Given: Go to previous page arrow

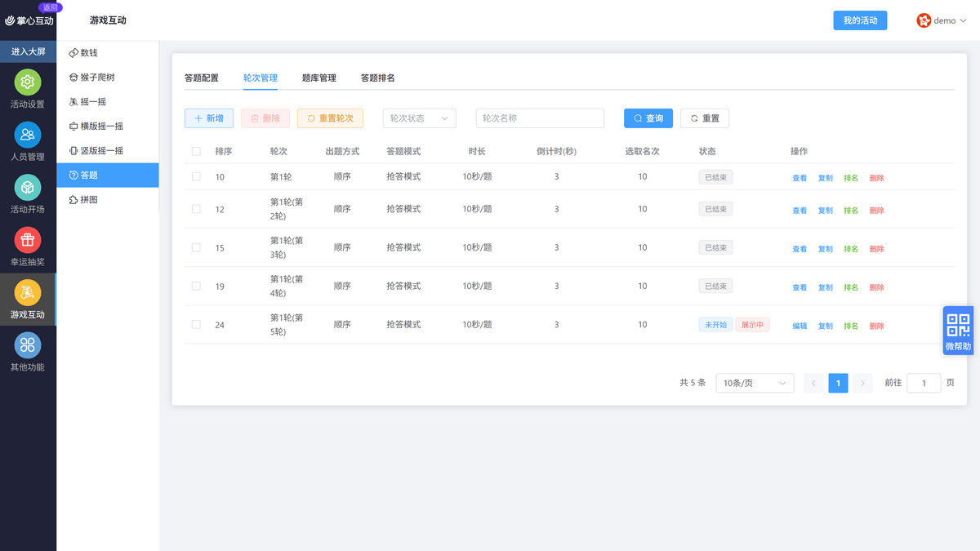Looking at the screenshot, I should pos(813,383).
